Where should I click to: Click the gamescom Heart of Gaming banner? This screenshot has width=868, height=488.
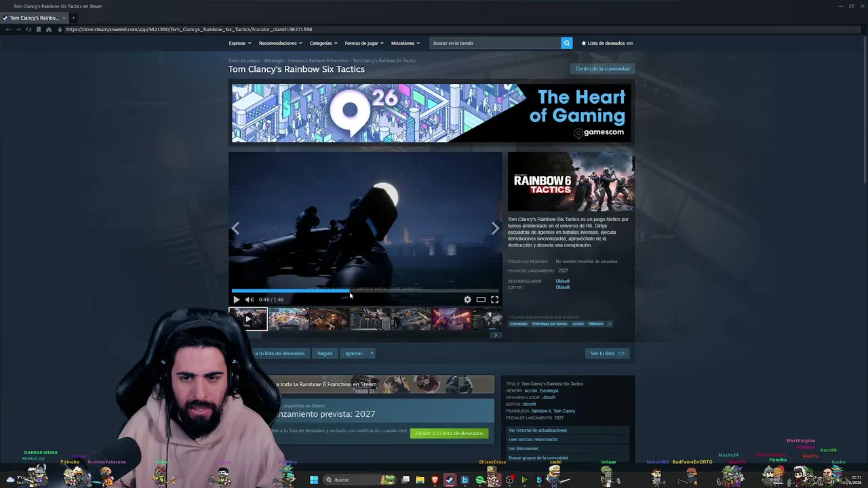tap(431, 113)
